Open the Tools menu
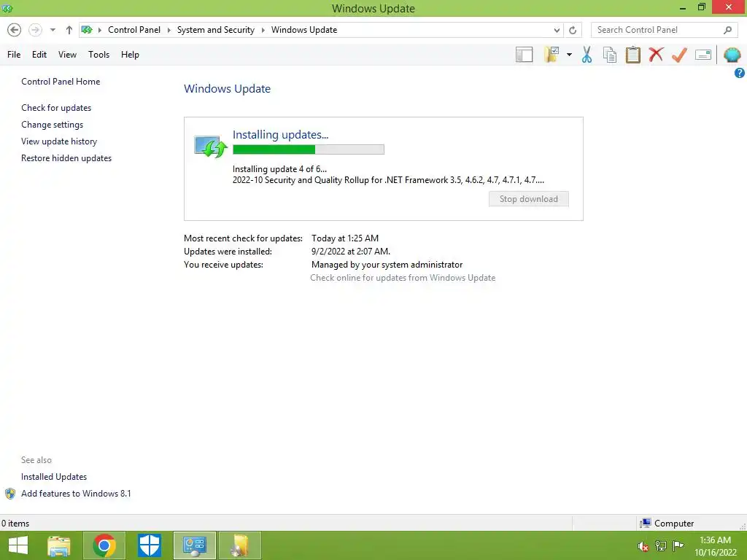Image resolution: width=747 pixels, height=560 pixels. click(98, 55)
